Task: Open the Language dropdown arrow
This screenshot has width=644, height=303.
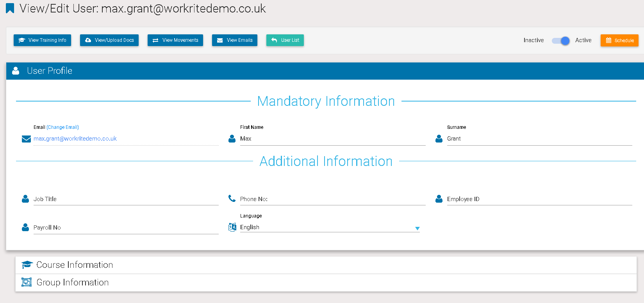Action: coord(417,228)
